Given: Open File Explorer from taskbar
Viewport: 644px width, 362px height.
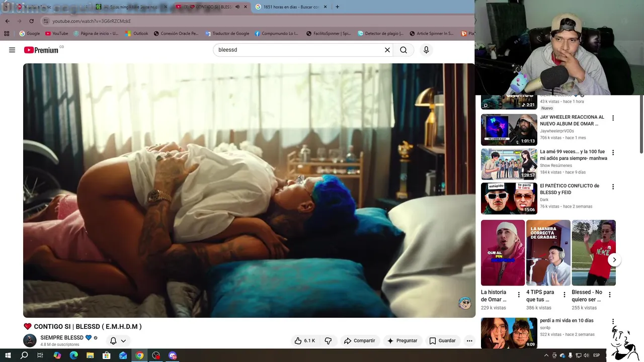Looking at the screenshot, I should click(90, 355).
